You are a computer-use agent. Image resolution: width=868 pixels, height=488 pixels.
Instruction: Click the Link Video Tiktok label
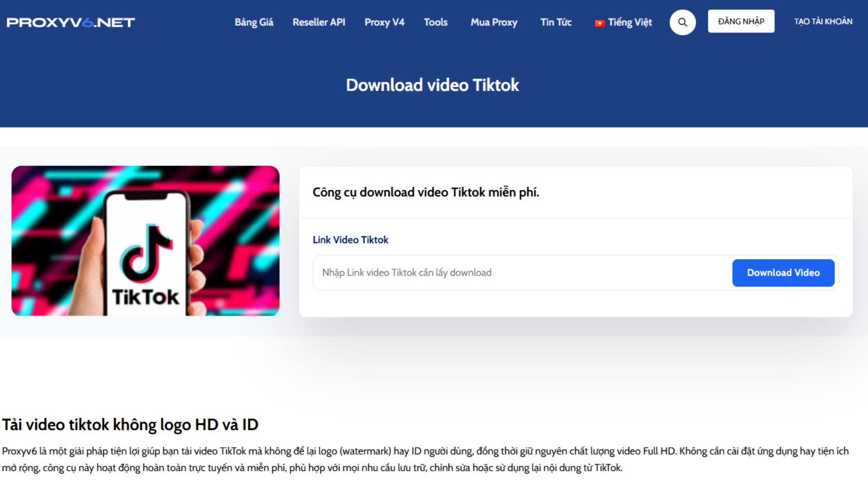350,239
